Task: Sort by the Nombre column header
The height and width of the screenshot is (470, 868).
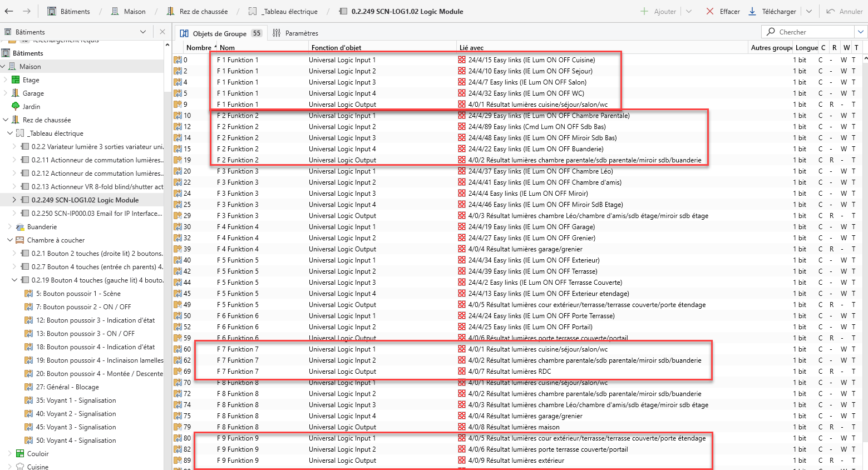Action: (x=199, y=48)
